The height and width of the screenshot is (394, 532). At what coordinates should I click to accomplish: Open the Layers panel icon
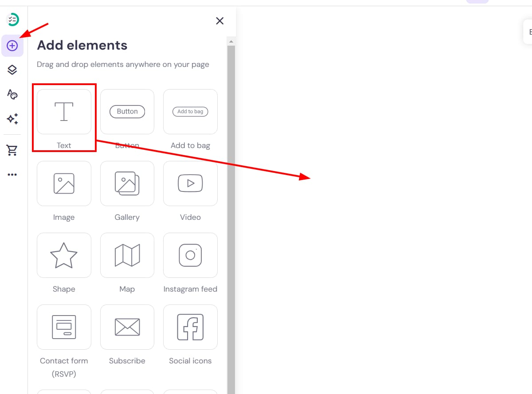[12, 70]
